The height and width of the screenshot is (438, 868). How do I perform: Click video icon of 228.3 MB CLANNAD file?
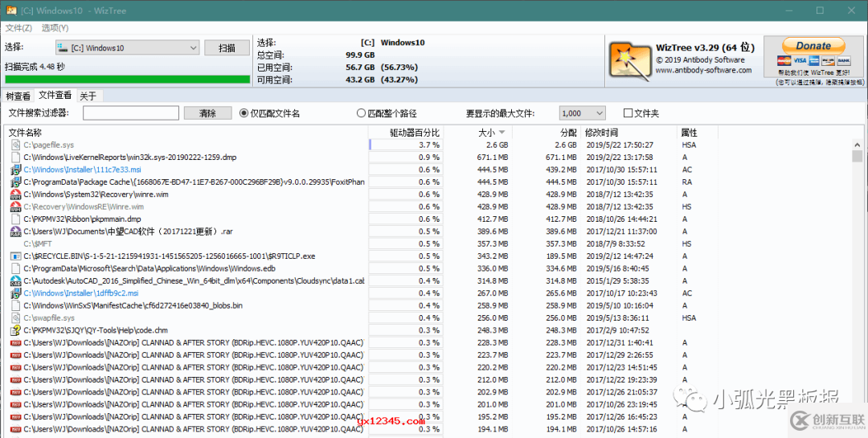[x=15, y=342]
